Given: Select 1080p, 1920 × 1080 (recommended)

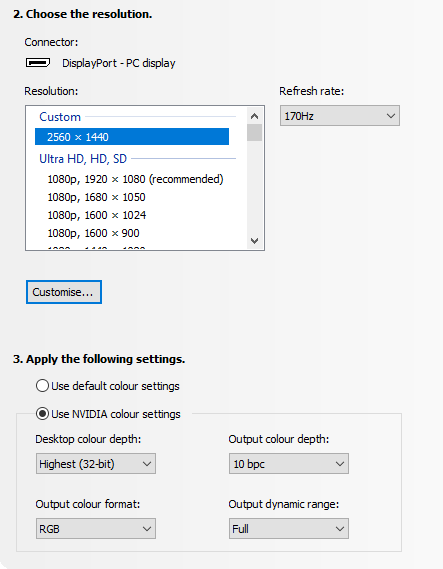Looking at the screenshot, I should point(135,179).
